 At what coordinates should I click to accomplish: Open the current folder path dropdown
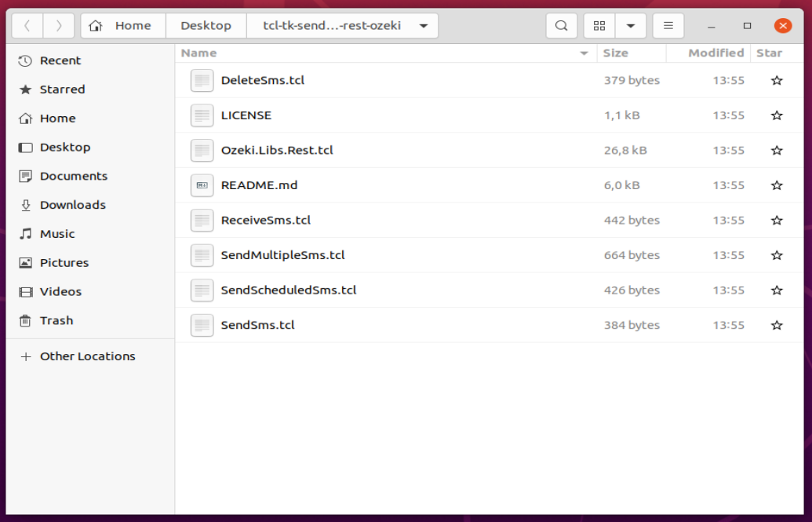click(x=423, y=25)
